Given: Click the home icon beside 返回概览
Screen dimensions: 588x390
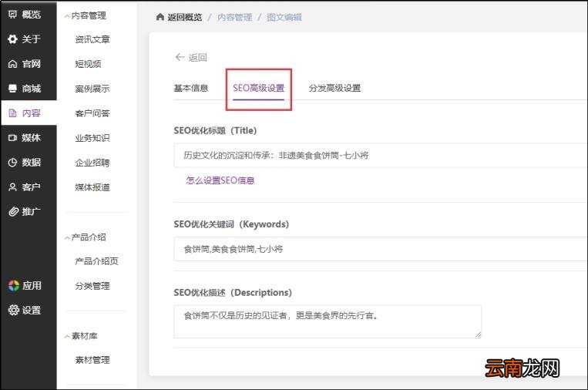Looking at the screenshot, I should 160,17.
